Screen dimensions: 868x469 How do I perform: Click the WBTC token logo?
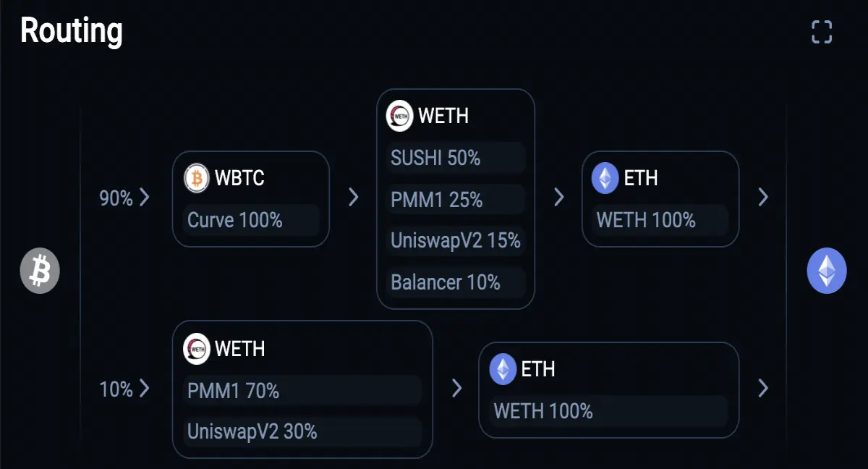point(197,177)
